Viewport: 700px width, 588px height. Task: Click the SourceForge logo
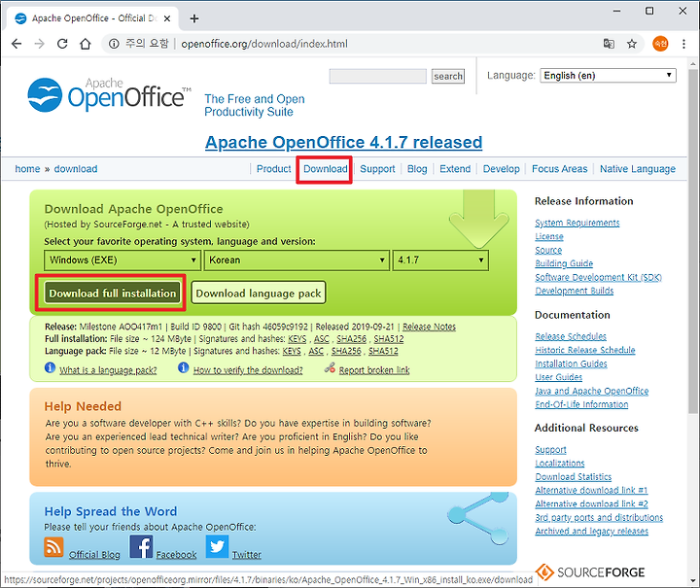tap(590, 572)
